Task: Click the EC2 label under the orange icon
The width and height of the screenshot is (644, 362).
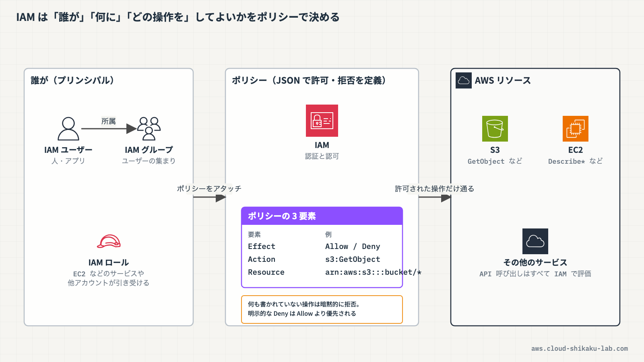Action: click(576, 150)
